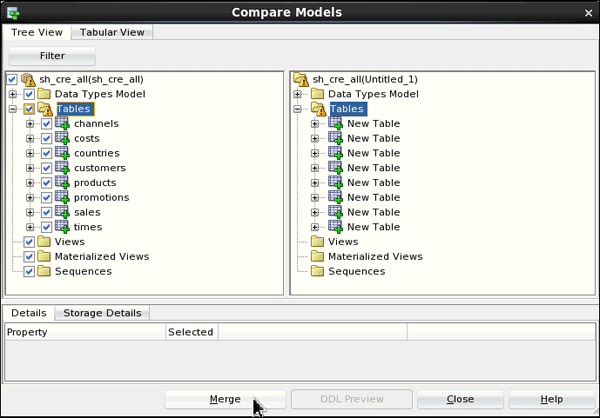Screen dimensions: 600x418
Task: Click the sales table icon
Action: [x=62, y=212]
